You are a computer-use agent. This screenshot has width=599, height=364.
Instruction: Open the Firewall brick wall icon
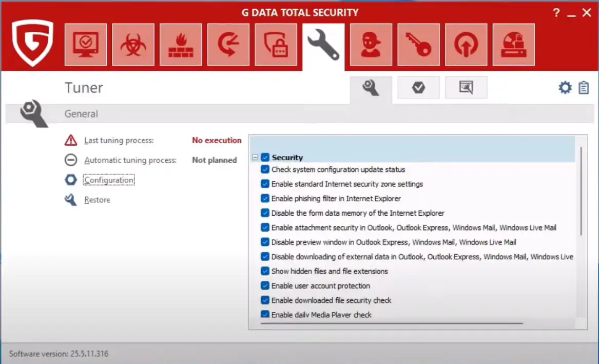pyautogui.click(x=181, y=45)
